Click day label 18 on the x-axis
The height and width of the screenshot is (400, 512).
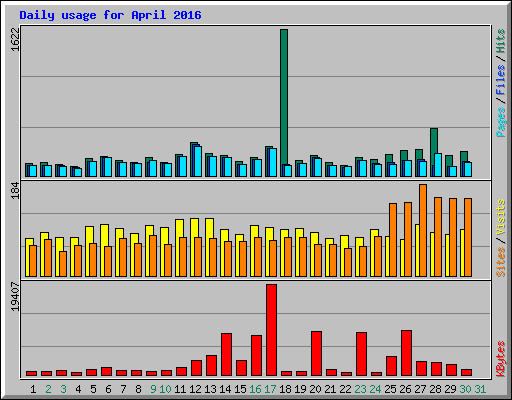[285, 389]
